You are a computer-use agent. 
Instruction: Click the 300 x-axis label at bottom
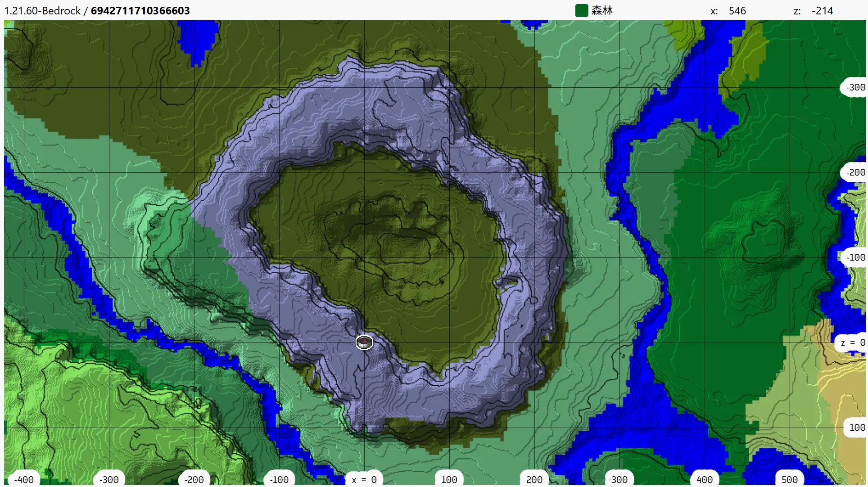(619, 479)
